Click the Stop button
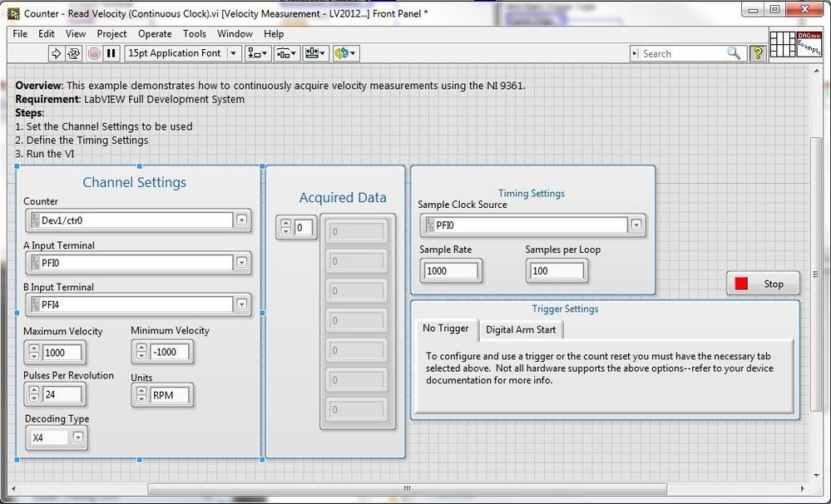Screen dimensions: 831x504 [x=763, y=284]
